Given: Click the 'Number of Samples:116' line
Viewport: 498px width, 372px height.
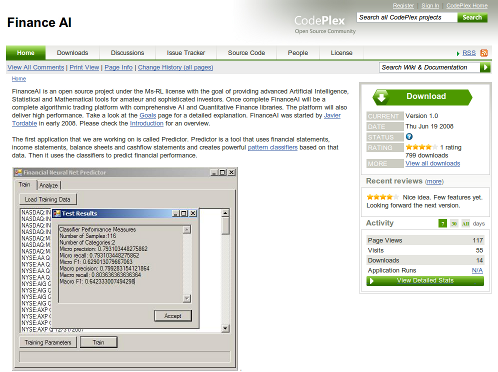Looking at the screenshot, I should (x=88, y=236).
